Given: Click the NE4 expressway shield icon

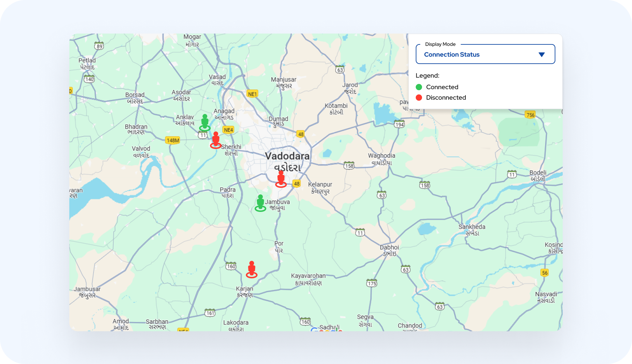Looking at the screenshot, I should pyautogui.click(x=228, y=130).
